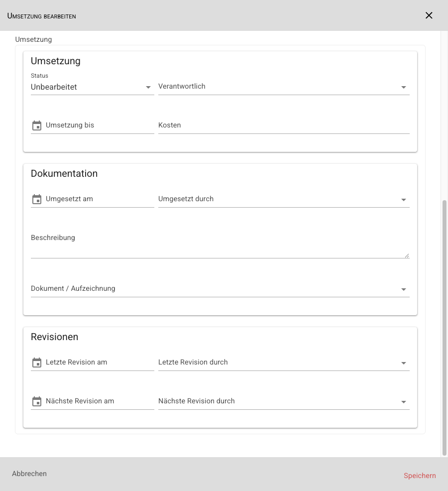Open the Letzte Revision durch dropdown
Image resolution: width=448 pixels, height=491 pixels.
pyautogui.click(x=284, y=363)
